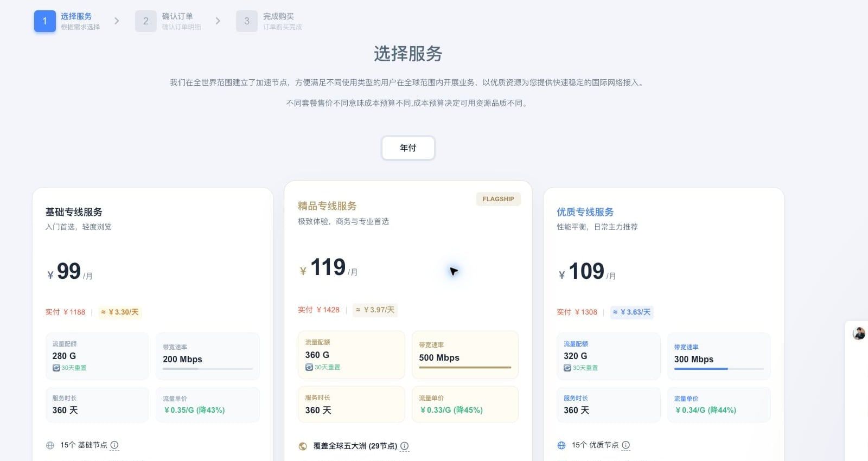This screenshot has width=868, height=461.
Task: Click the ¥0.33/G (降45%) unit price
Action: point(451,410)
